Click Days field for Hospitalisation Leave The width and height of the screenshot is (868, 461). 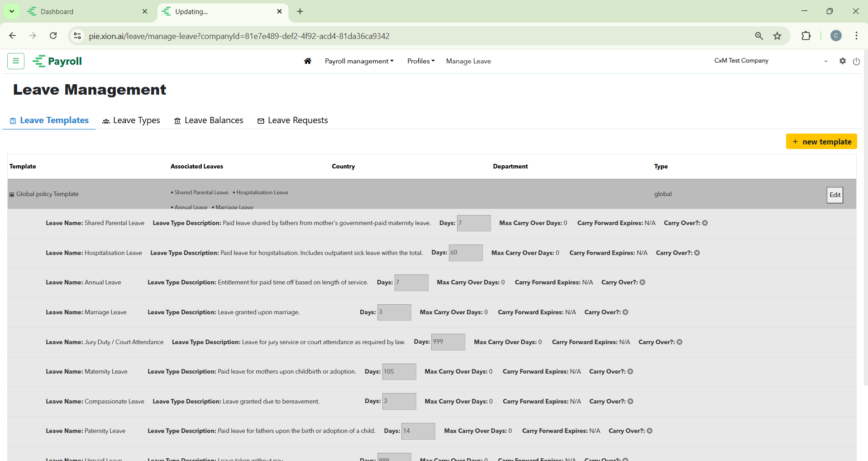(465, 253)
